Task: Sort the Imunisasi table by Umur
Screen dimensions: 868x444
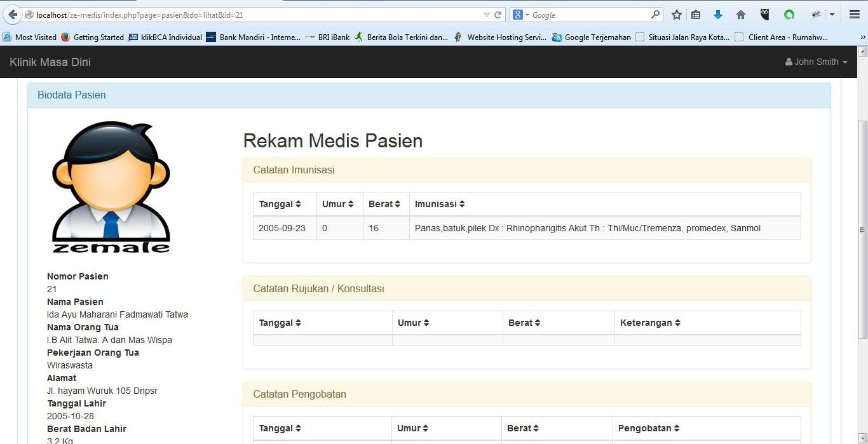Action: (x=337, y=204)
